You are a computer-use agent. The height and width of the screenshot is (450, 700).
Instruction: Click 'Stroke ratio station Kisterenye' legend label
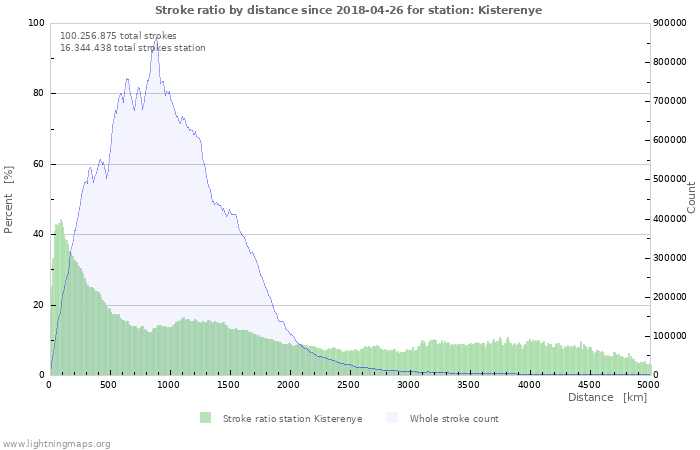click(292, 419)
